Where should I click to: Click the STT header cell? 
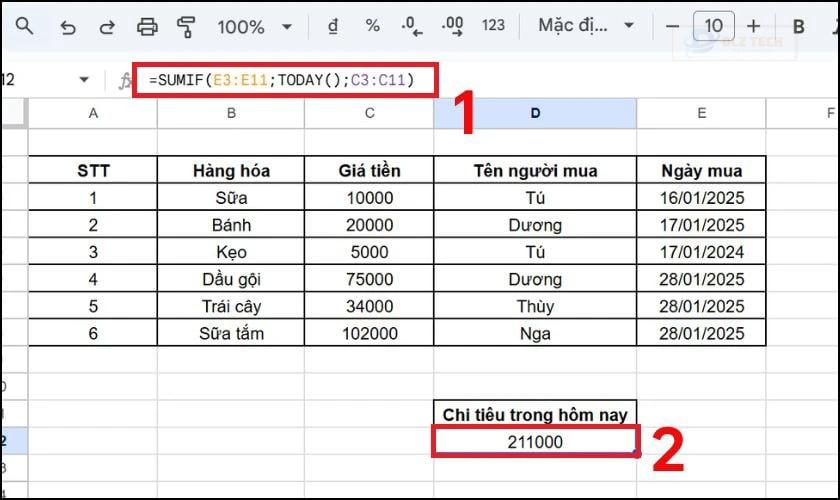[93, 170]
